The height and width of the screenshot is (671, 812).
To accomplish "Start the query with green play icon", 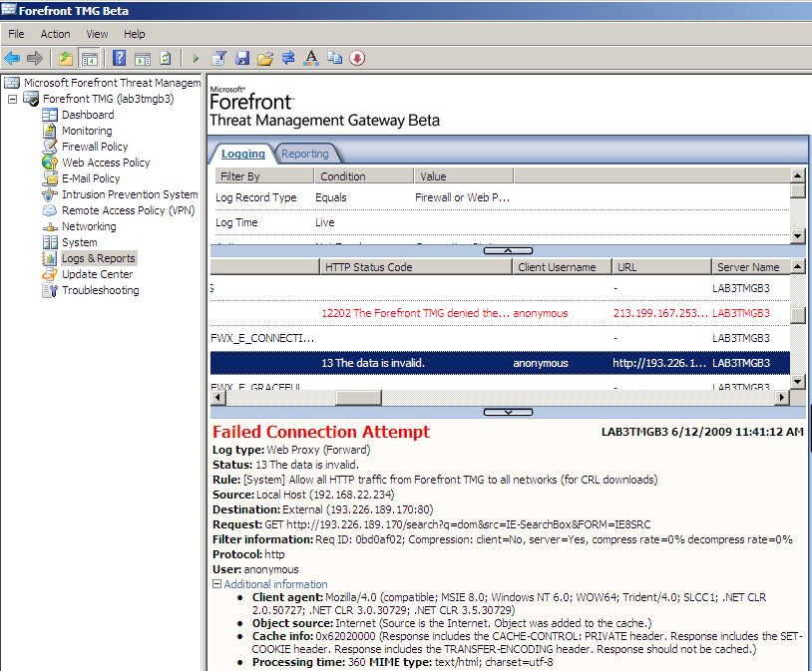I will click(x=196, y=58).
